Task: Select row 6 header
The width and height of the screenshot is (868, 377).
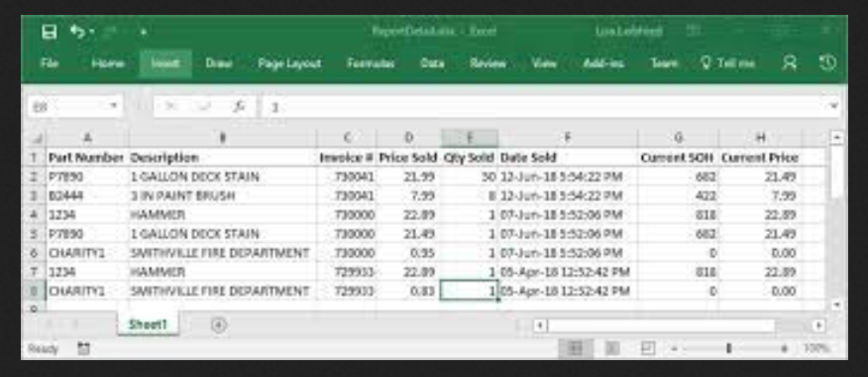Action: coord(34,253)
